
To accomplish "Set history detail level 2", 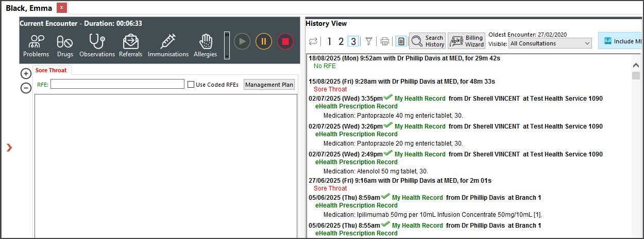I will 341,41.
